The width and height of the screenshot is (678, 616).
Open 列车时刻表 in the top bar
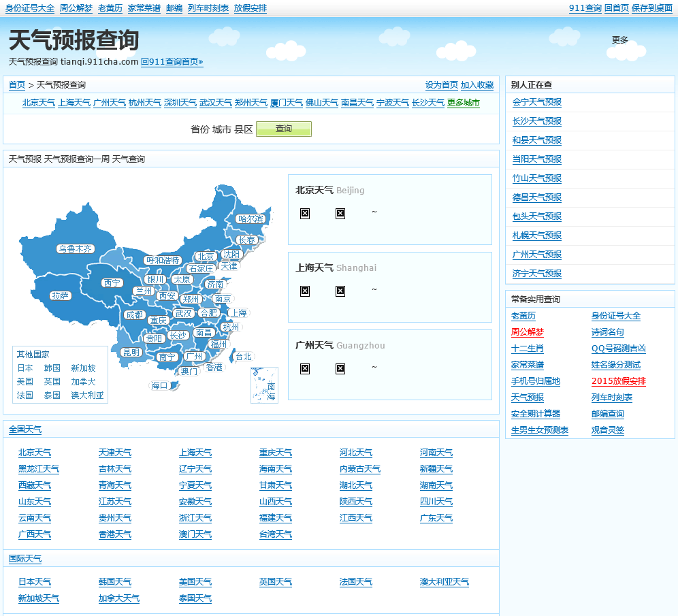point(208,8)
